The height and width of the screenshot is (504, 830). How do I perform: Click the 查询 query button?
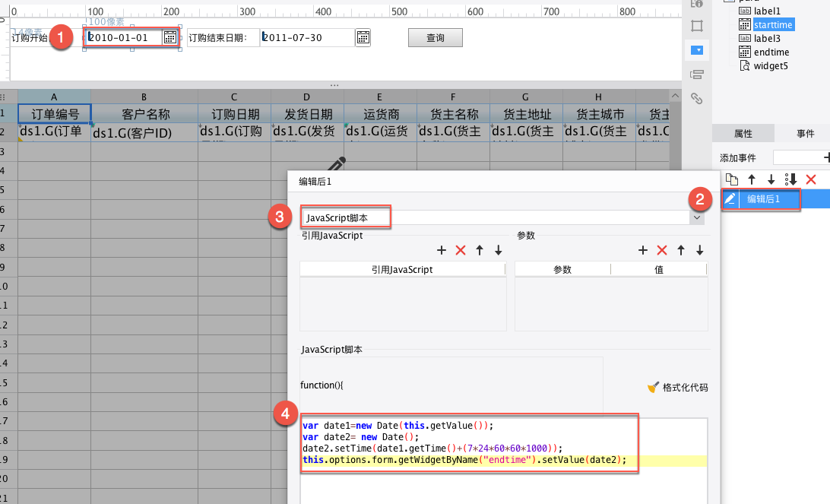435,37
